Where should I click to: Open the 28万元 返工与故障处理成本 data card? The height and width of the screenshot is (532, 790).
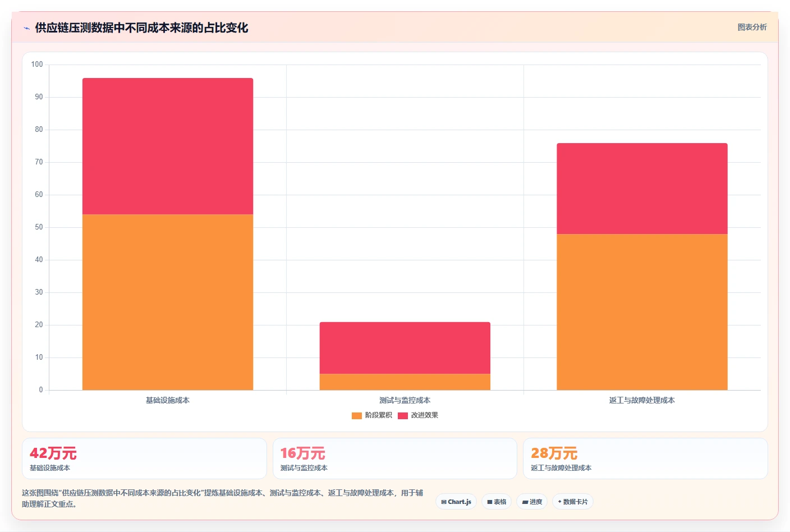[645, 458]
